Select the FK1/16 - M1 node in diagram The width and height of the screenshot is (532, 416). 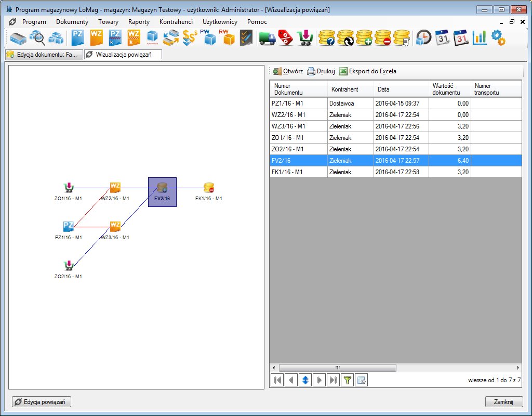[209, 188]
